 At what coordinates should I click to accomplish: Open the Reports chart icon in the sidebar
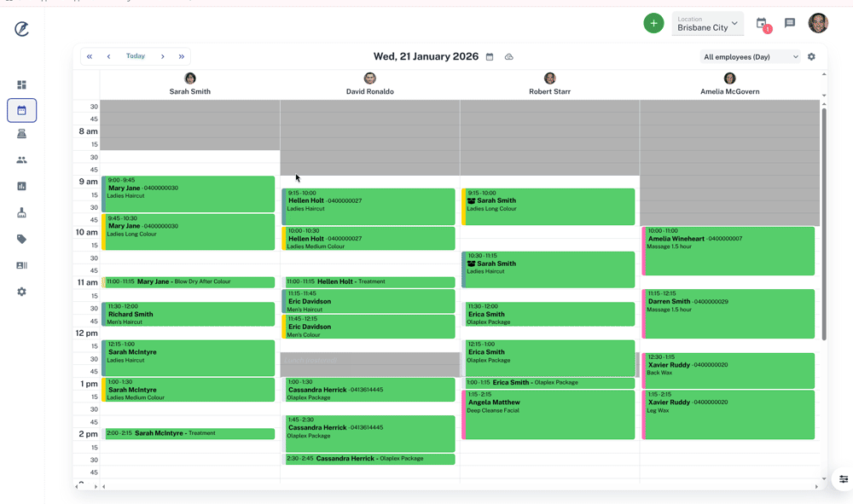pyautogui.click(x=21, y=186)
